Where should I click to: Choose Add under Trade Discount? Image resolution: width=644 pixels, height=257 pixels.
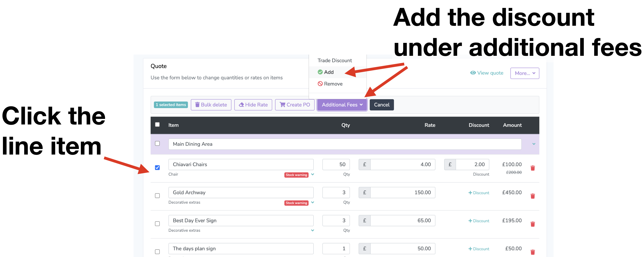pyautogui.click(x=337, y=72)
